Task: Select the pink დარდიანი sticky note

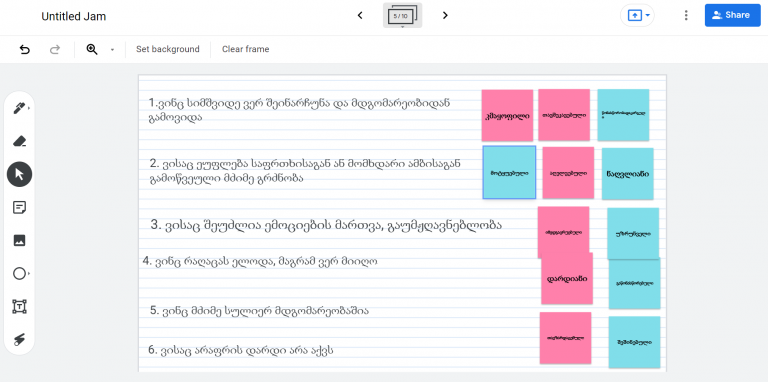Action: point(567,279)
